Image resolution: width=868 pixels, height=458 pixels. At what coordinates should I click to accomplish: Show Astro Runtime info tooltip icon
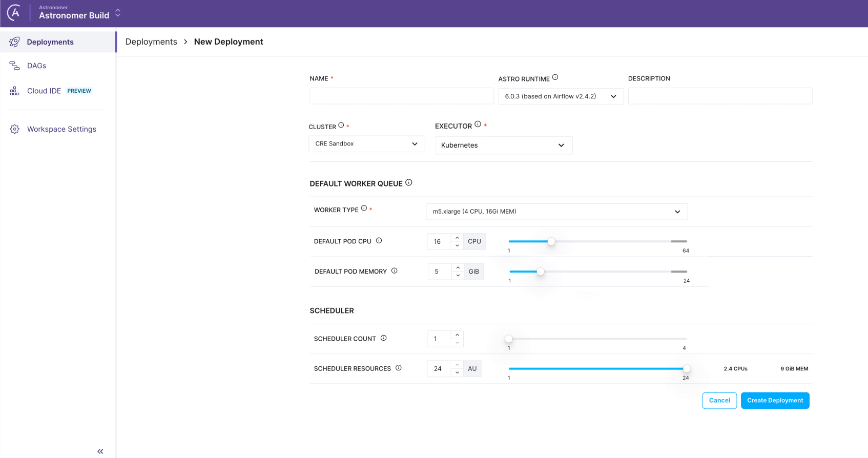point(555,77)
